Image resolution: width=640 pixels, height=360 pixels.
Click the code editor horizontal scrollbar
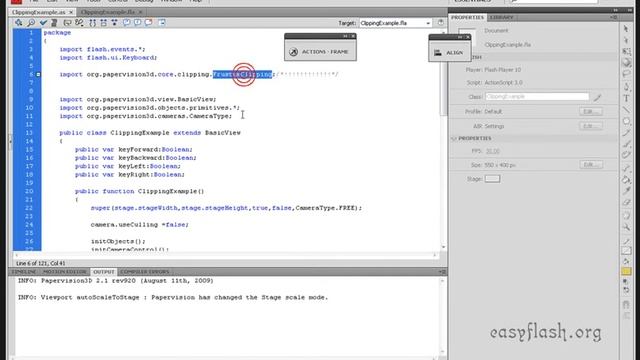[225, 255]
